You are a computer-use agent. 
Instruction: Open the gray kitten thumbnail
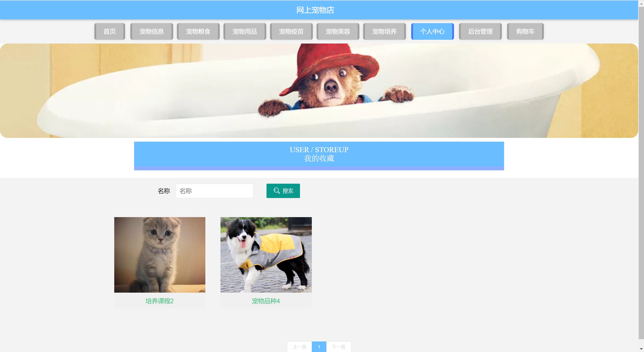pos(160,255)
